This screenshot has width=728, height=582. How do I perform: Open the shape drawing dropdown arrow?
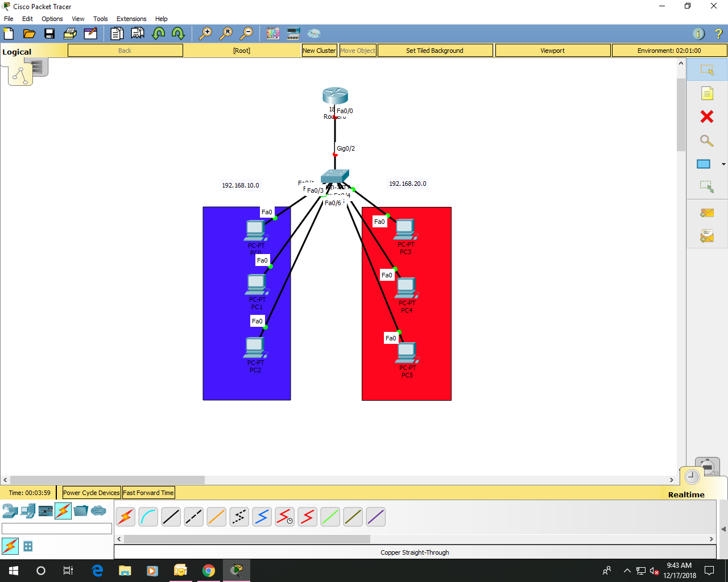723,164
